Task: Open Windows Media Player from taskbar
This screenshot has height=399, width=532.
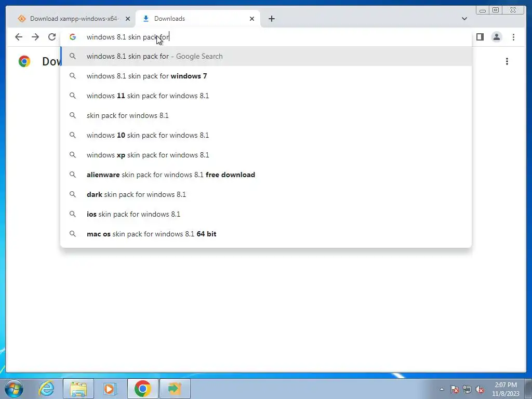Action: click(x=110, y=389)
